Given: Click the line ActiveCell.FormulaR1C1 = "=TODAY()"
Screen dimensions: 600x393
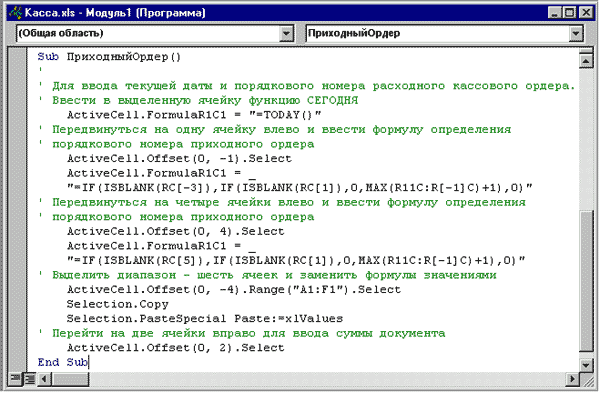Looking at the screenshot, I should click(x=194, y=115).
